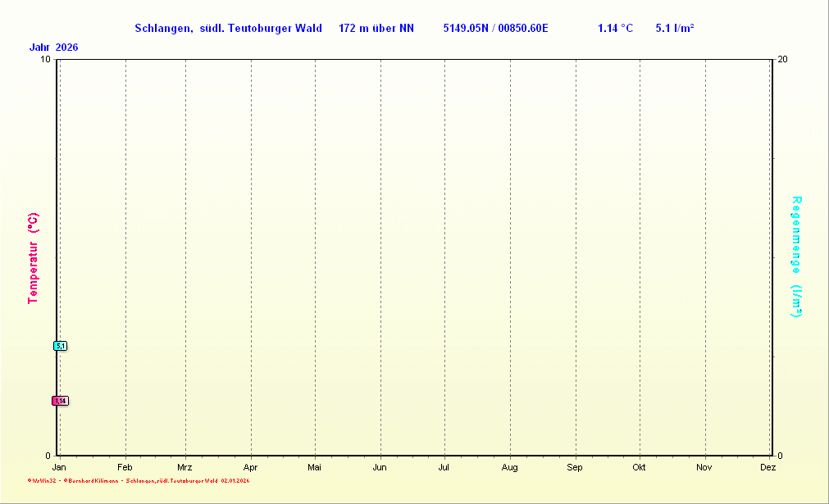The image size is (829, 504).
Task: Select the 5.1 l/m² header reading
Action: [675, 29]
